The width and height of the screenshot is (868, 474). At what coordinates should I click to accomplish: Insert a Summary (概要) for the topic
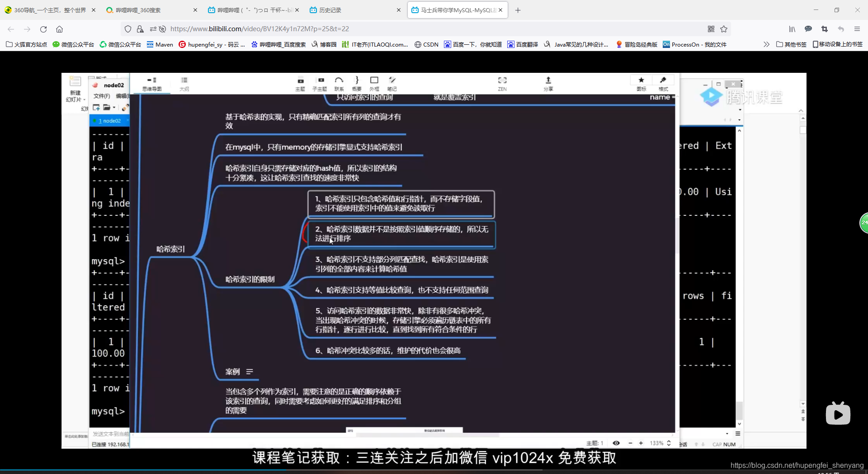click(x=357, y=84)
